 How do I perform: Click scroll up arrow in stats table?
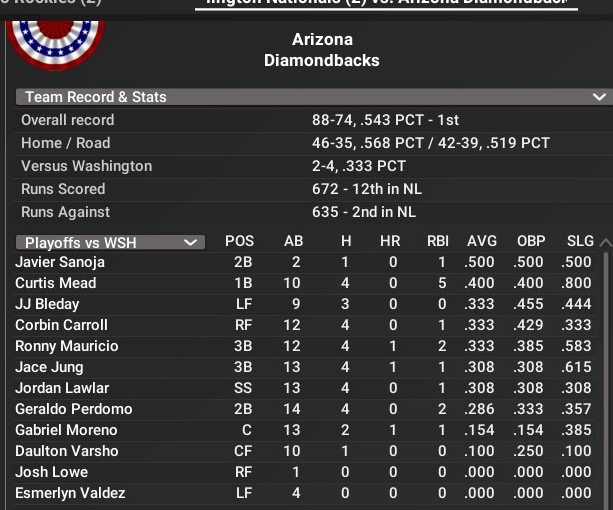click(604, 242)
